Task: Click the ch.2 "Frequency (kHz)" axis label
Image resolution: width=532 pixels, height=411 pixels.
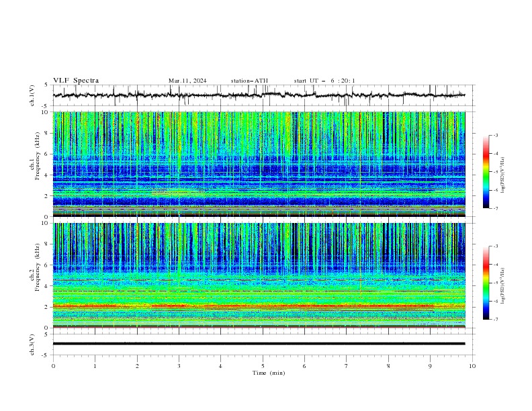Action: point(38,267)
